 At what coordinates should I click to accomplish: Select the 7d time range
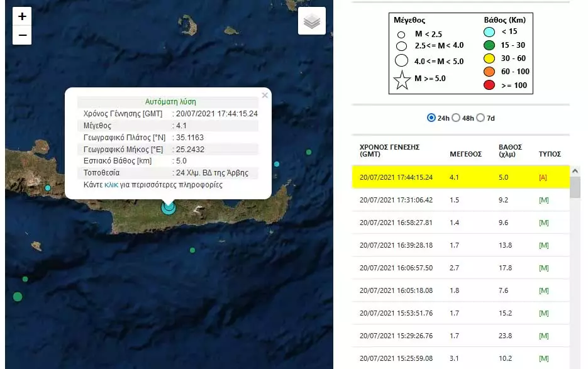tap(480, 118)
